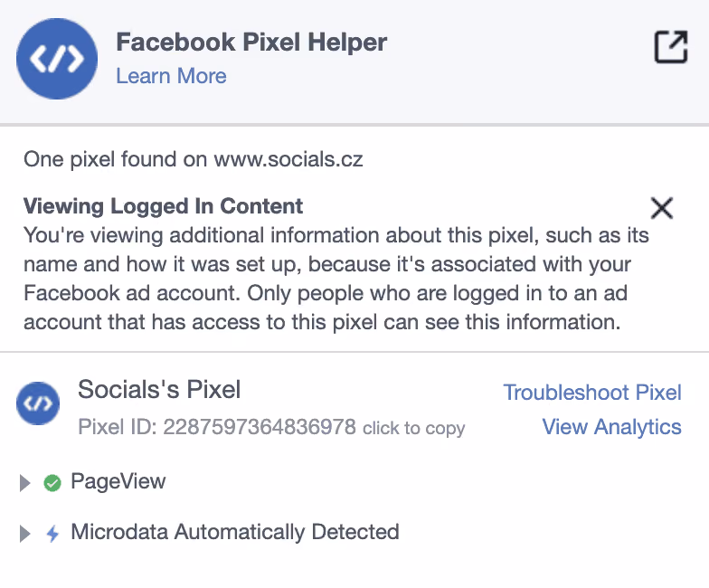Click the Facebook Pixel Helper title text
The width and height of the screenshot is (709, 588).
click(251, 42)
